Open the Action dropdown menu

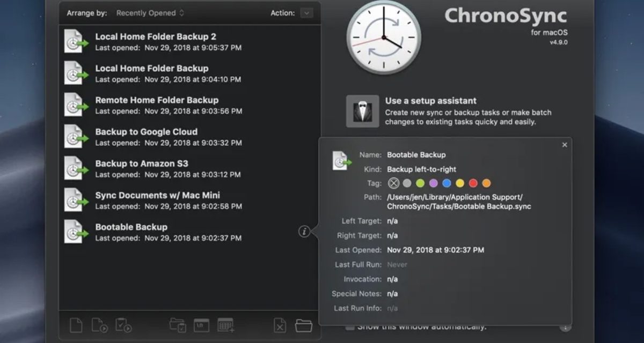306,13
